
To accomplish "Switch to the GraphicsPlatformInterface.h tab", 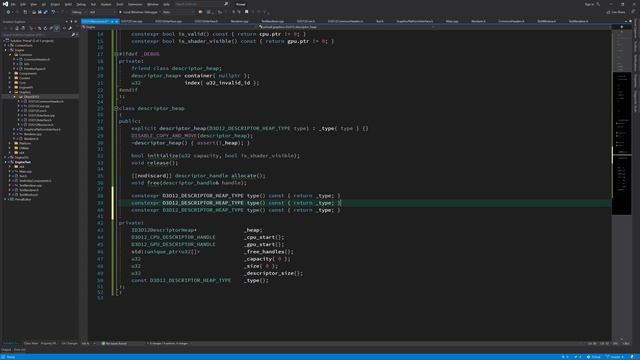I will coord(415,21).
